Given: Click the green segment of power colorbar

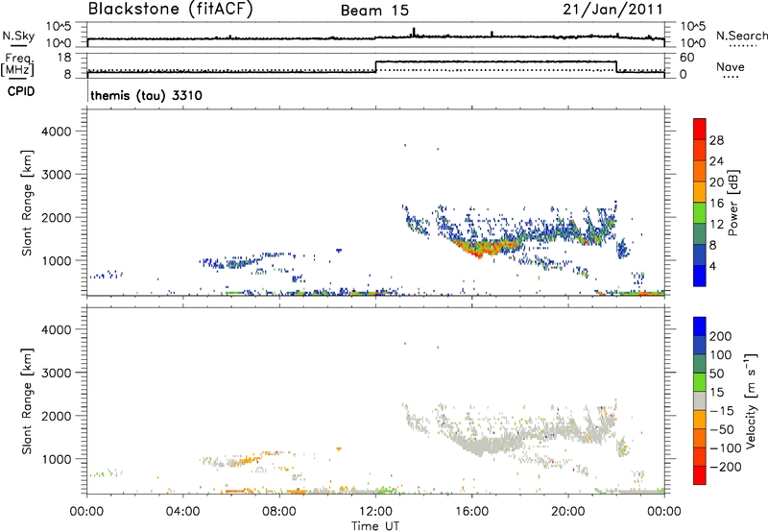Looking at the screenshot, I should click(x=700, y=213).
